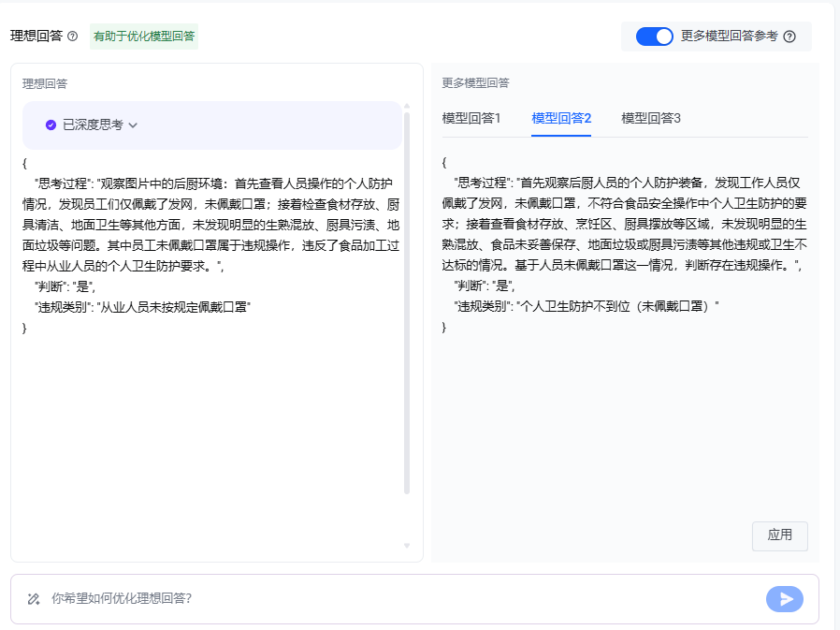840x630 pixels.
Task: Click the 理想回答 heading text
Action: click(36, 36)
